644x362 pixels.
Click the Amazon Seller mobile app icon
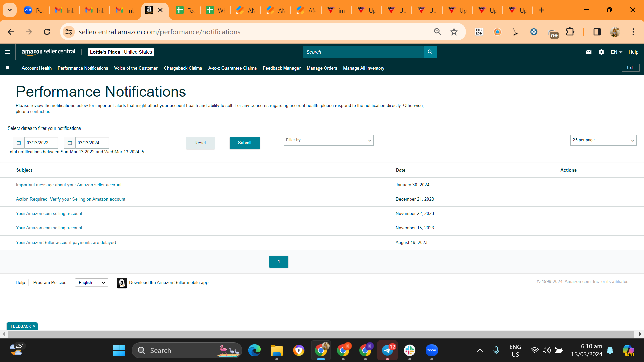point(122,283)
